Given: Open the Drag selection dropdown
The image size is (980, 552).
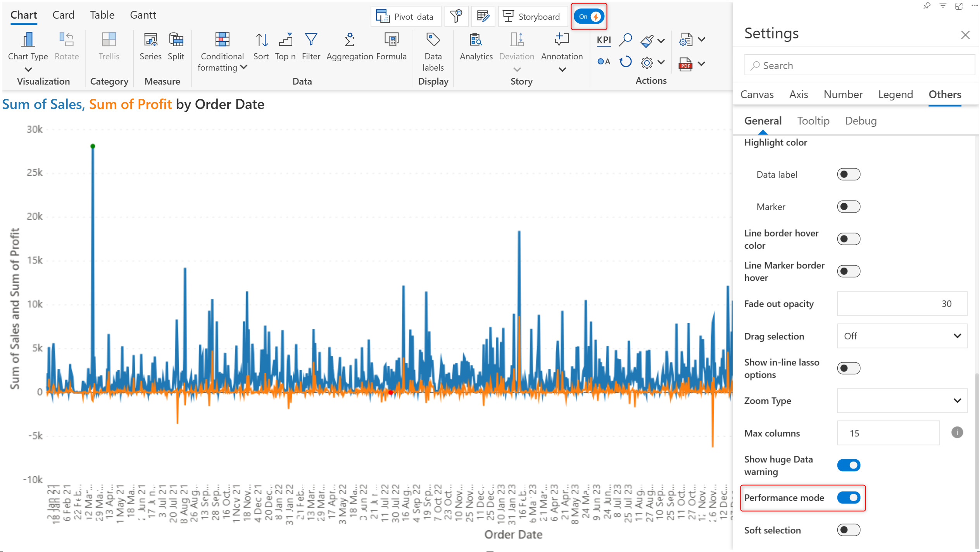Looking at the screenshot, I should (902, 336).
